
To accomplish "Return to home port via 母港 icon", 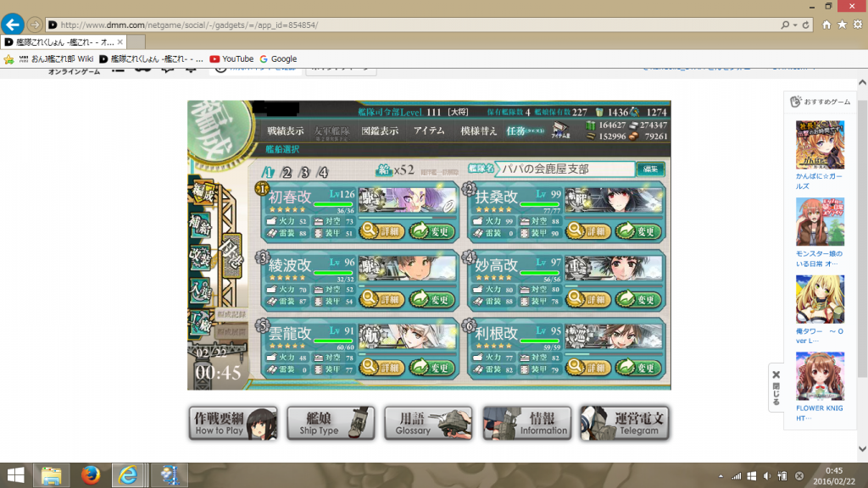I will (230, 258).
